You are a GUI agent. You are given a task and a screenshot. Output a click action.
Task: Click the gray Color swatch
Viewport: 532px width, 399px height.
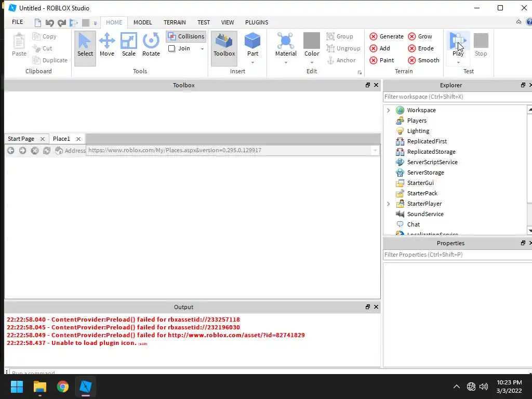pyautogui.click(x=312, y=41)
